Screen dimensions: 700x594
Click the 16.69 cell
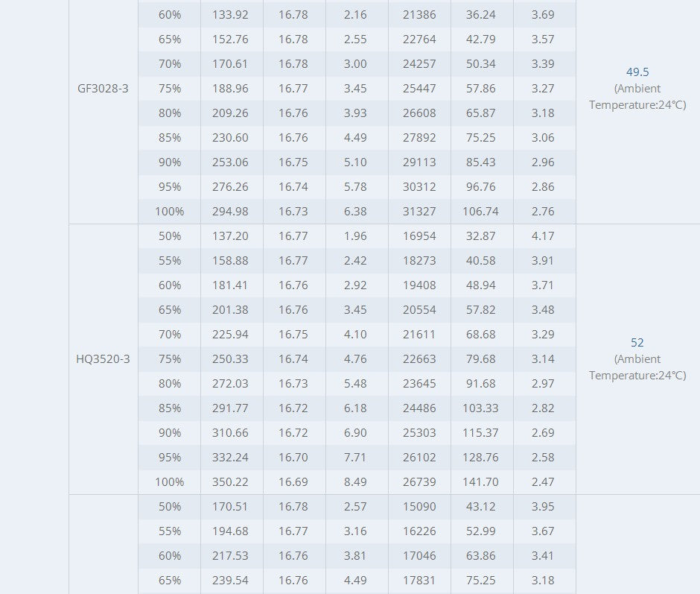pos(293,482)
